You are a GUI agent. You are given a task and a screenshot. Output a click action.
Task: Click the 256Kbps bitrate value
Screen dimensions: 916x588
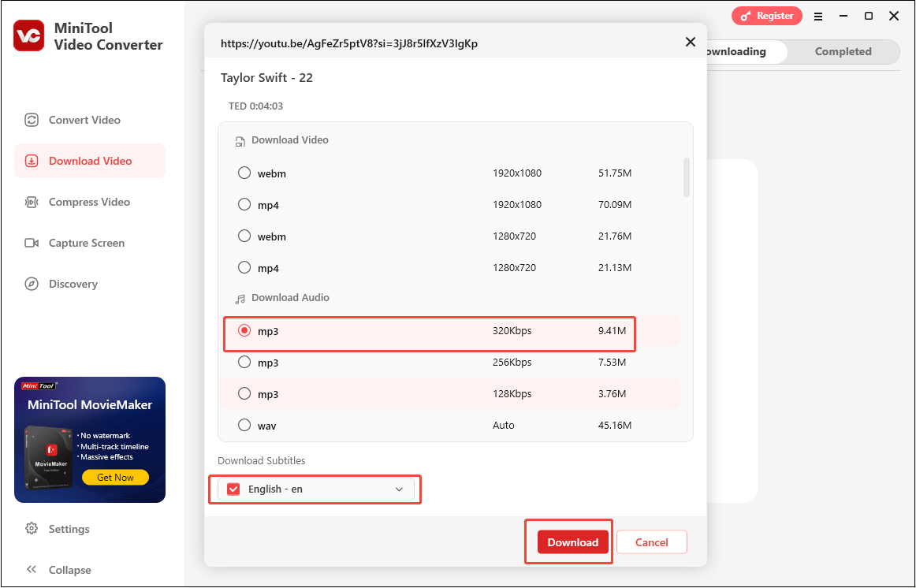tap(512, 362)
